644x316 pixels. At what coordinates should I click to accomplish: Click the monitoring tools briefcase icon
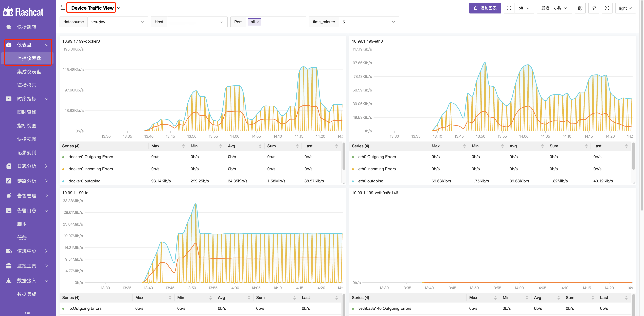(x=9, y=266)
